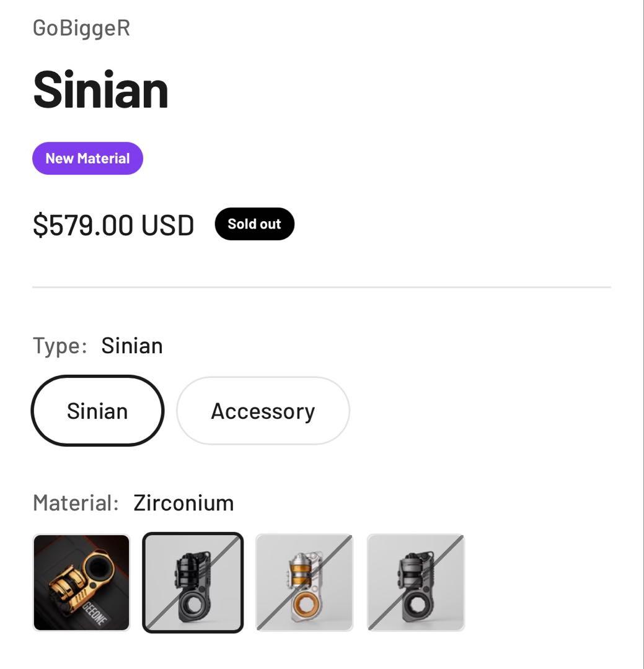Screen dimensions: 644x669
Task: Click the Material: Zirconium label
Action: (133, 502)
